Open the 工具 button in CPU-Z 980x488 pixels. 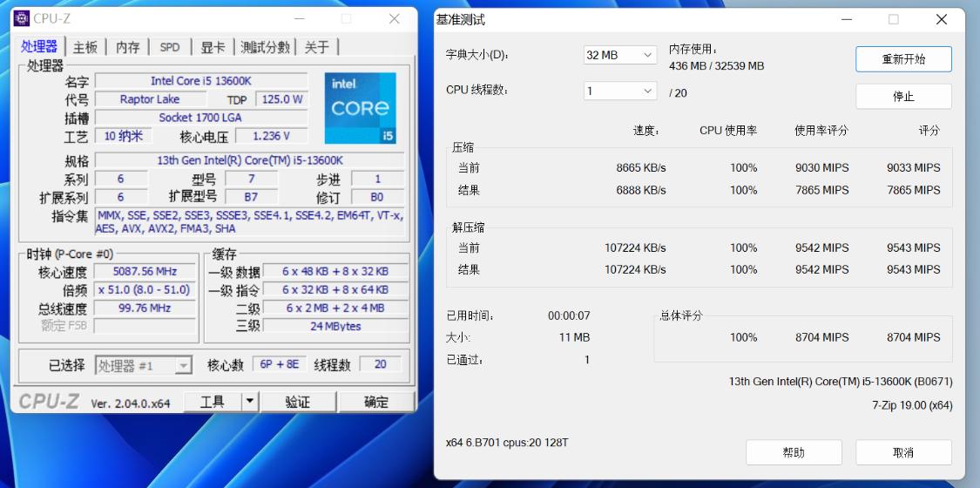pyautogui.click(x=212, y=402)
